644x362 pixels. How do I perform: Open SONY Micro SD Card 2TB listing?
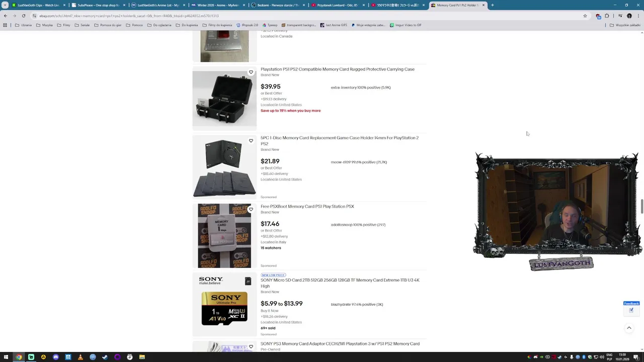pyautogui.click(x=340, y=283)
